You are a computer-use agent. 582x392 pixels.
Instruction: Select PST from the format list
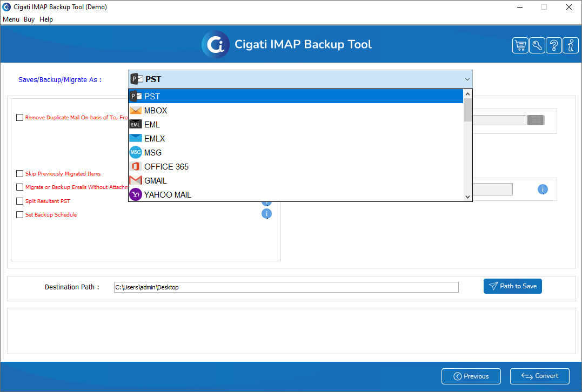pyautogui.click(x=296, y=97)
